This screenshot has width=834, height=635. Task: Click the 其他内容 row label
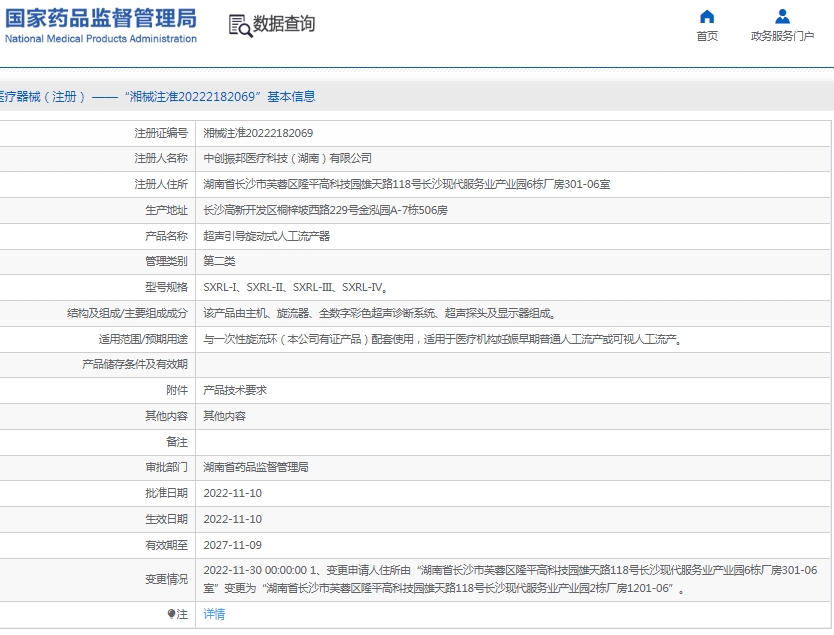(x=166, y=416)
